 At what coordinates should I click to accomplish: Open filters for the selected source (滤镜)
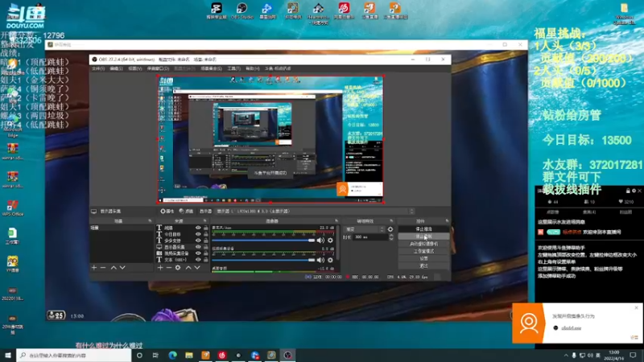[x=186, y=211]
